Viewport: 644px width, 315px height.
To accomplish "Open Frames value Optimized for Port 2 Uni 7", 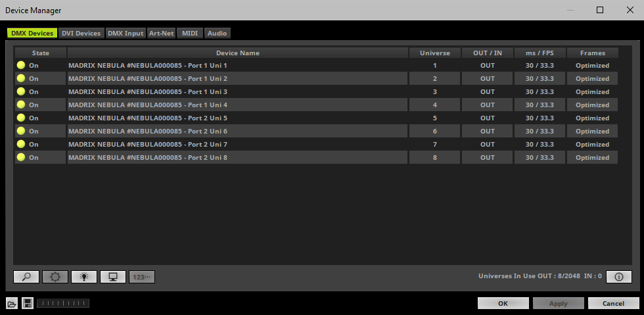I will [592, 144].
